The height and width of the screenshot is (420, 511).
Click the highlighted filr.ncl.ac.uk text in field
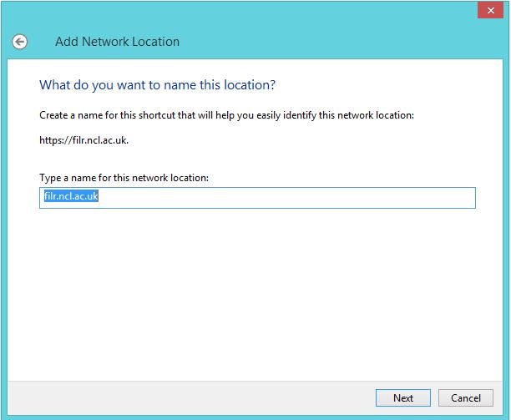point(71,198)
